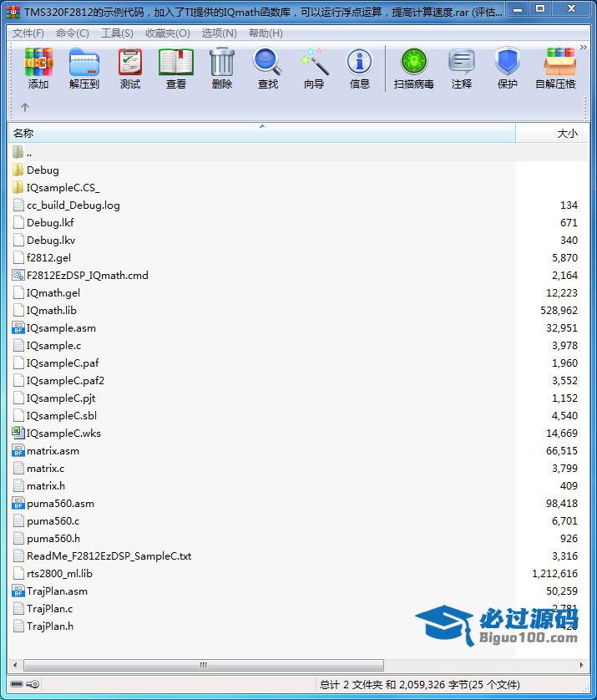Viewport: 597px width, 700px height.
Task: Open the 选项(N) menu
Action: coord(219,33)
